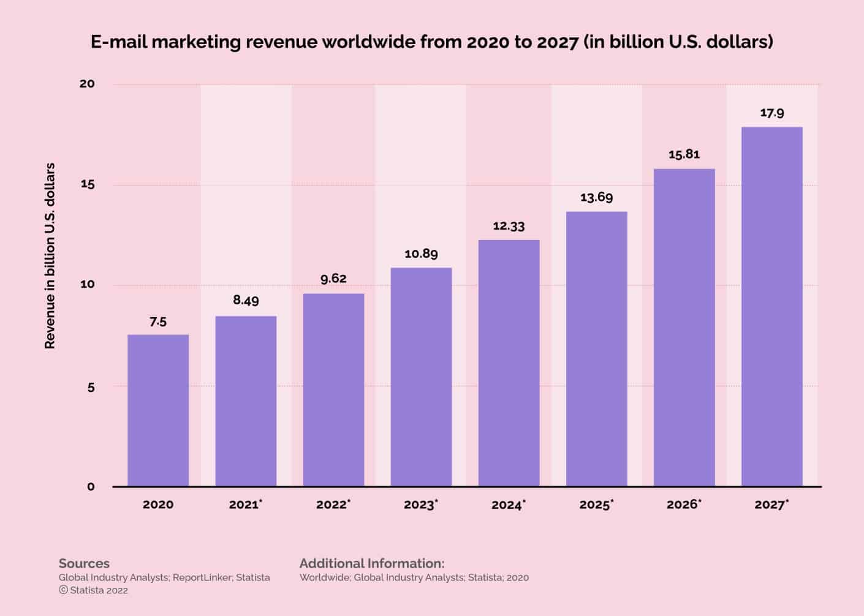Click the value label 7.5
Image resolution: width=864 pixels, height=616 pixels.
(x=158, y=322)
